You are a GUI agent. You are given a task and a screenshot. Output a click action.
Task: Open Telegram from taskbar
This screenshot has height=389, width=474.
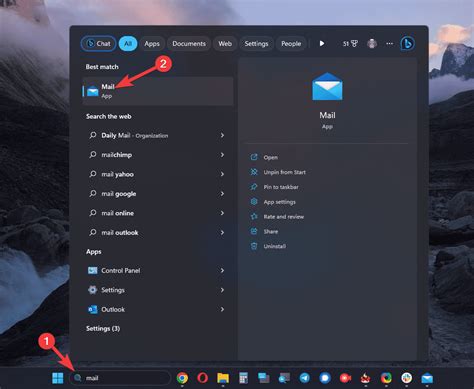[x=304, y=378]
